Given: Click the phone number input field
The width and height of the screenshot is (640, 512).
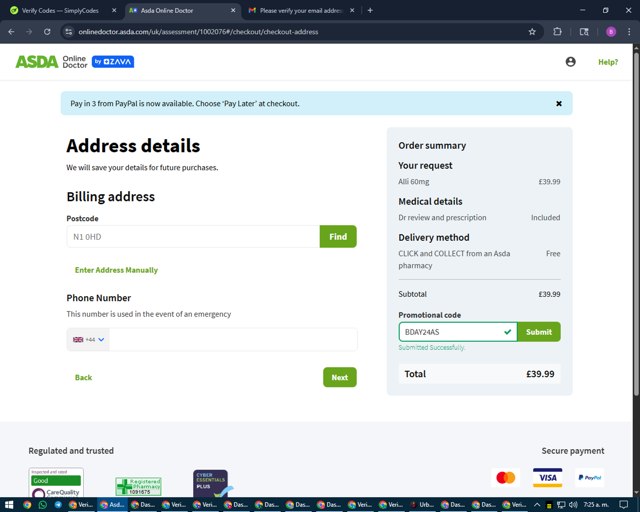Looking at the screenshot, I should 233,339.
